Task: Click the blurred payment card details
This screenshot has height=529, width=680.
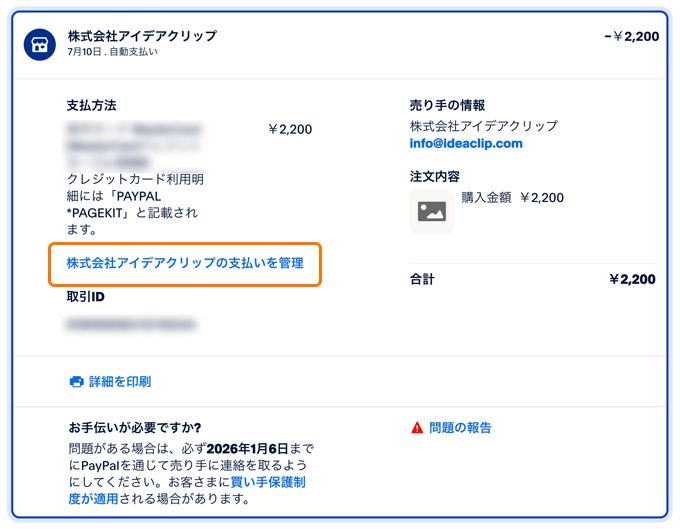Action: pyautogui.click(x=134, y=146)
